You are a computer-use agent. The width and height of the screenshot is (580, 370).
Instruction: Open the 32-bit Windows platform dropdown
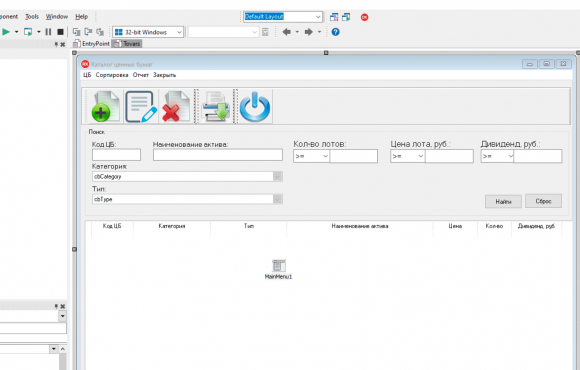148,32
